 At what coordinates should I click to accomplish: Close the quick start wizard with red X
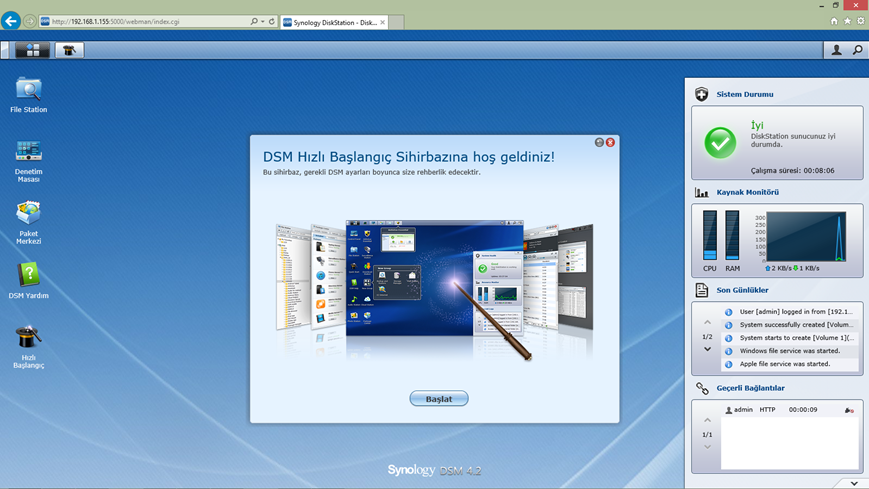click(x=610, y=142)
